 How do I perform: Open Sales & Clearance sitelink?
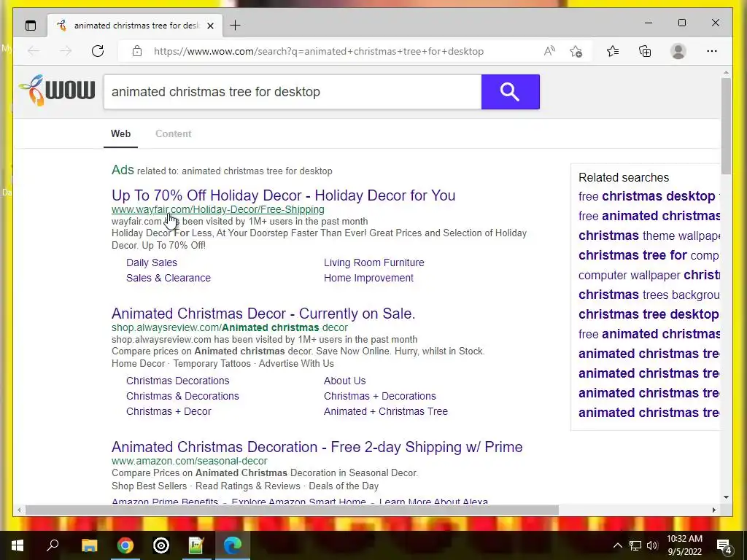pyautogui.click(x=169, y=278)
